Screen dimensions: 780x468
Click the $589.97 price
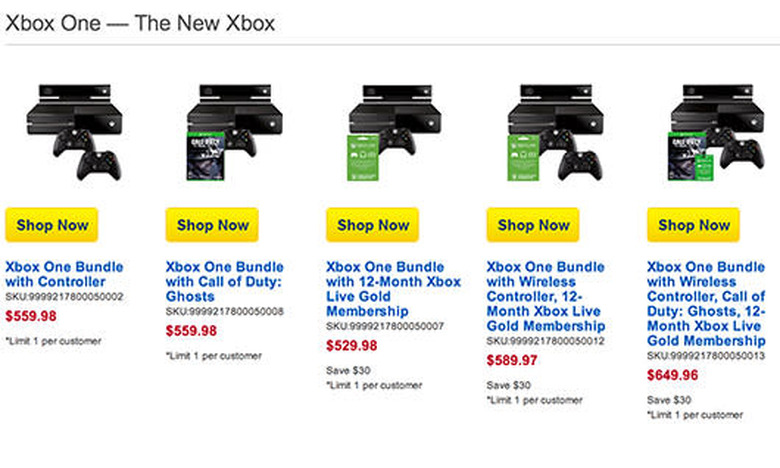tap(512, 360)
